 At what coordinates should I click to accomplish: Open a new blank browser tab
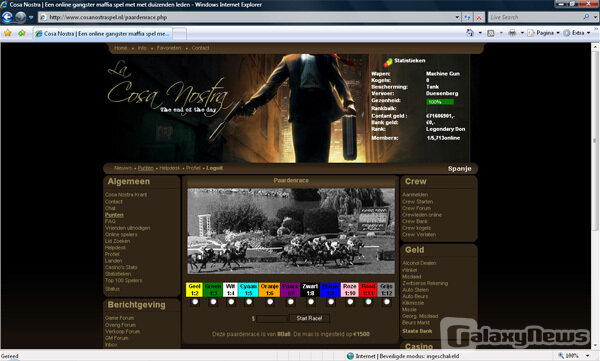179,34
